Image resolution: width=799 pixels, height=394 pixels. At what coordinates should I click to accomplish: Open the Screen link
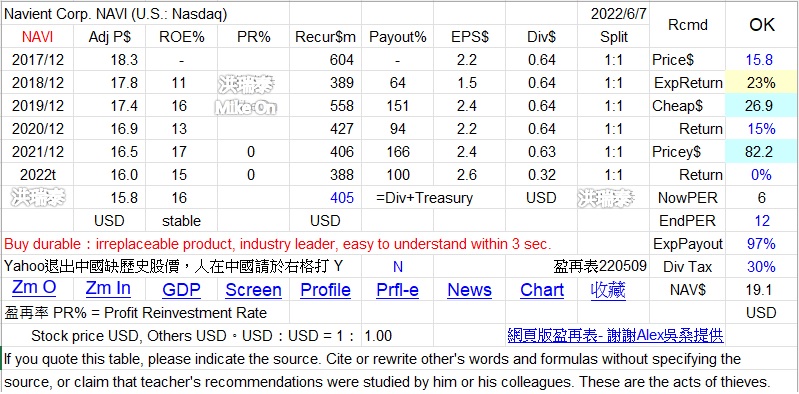coord(253,291)
